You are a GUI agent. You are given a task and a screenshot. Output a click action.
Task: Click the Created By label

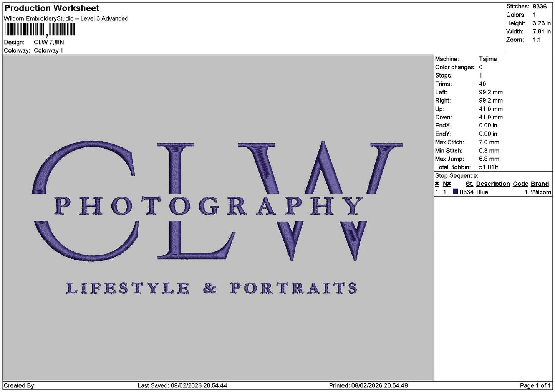pos(20,385)
